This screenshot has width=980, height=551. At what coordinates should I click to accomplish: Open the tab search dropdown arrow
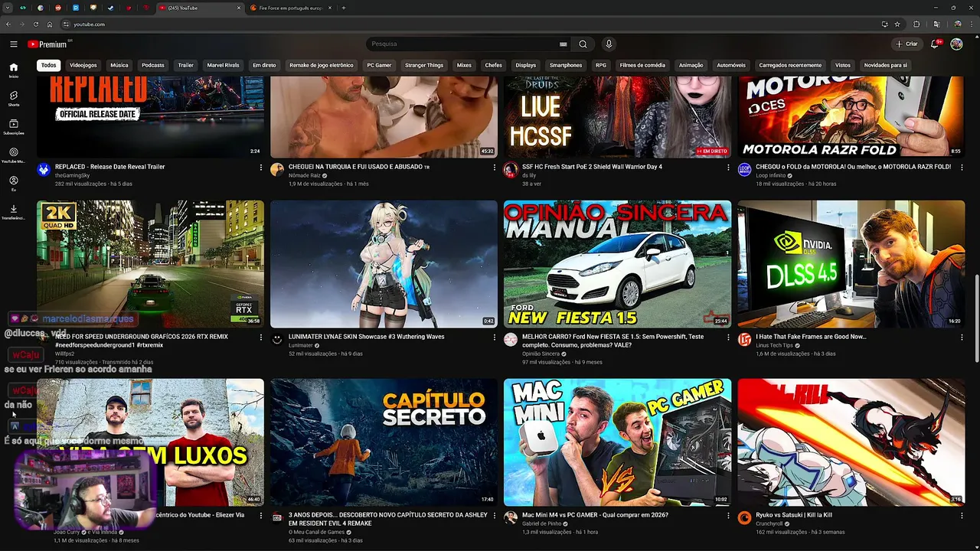click(8, 8)
